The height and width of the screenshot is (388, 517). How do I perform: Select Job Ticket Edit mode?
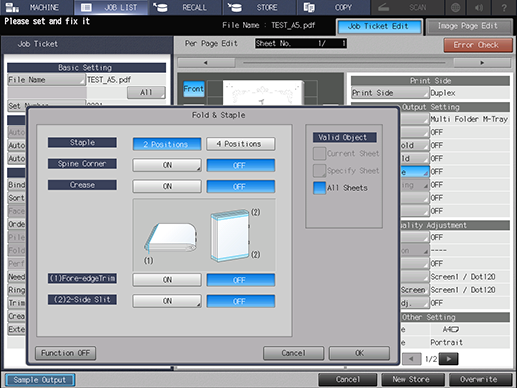[x=379, y=26]
